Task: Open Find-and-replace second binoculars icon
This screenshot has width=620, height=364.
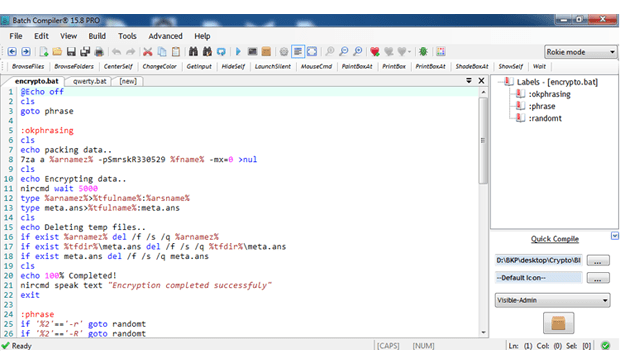Action: (x=207, y=52)
